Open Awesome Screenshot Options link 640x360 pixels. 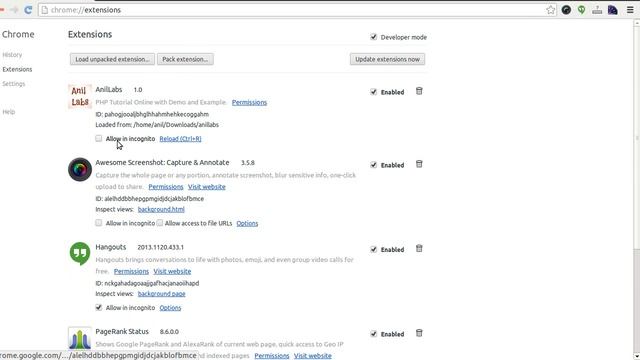pos(247,223)
